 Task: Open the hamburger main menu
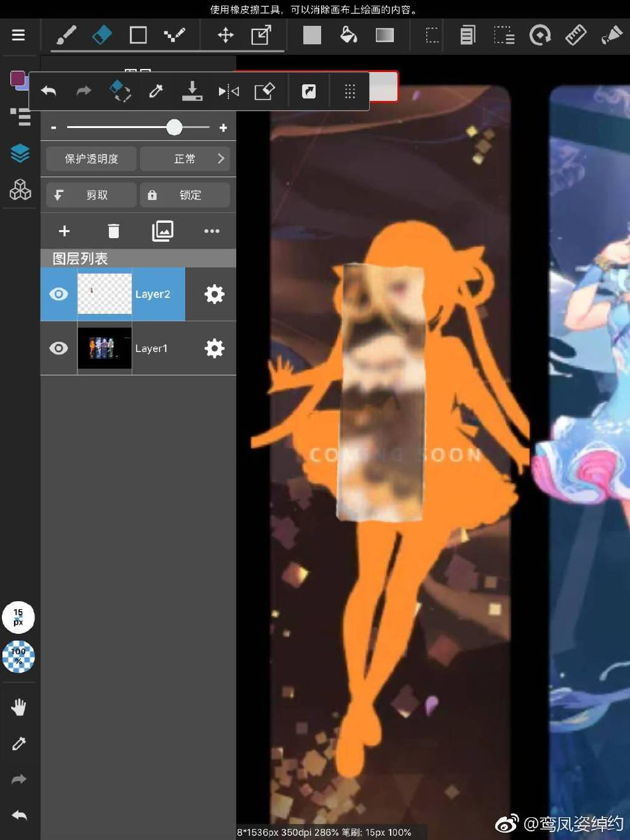click(18, 35)
